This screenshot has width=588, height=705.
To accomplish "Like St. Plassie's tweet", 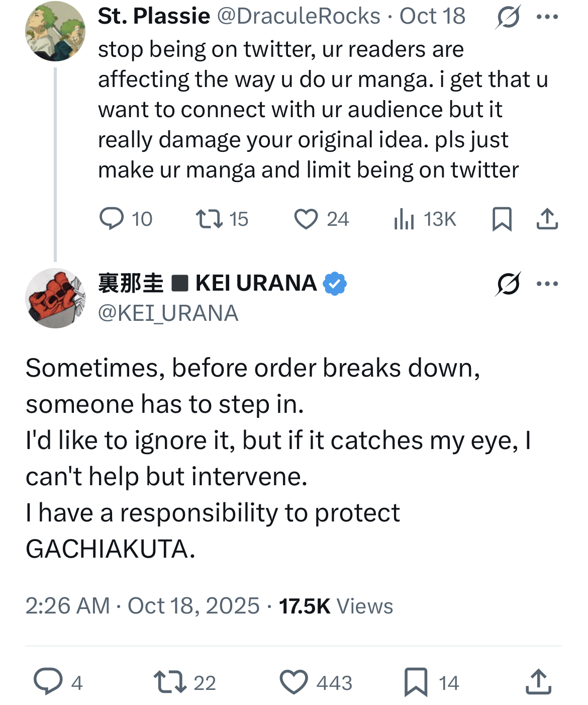I will (306, 219).
